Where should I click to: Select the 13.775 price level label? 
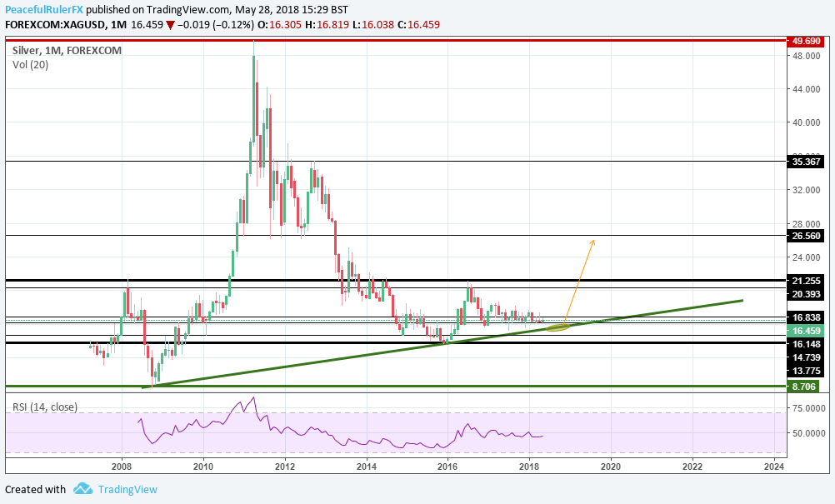[806, 371]
